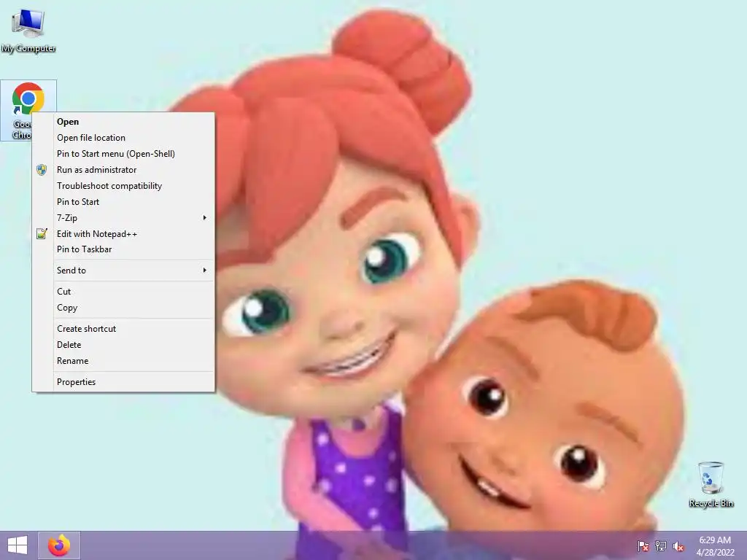Open the Send to submenu
The width and height of the screenshot is (747, 560).
click(123, 270)
